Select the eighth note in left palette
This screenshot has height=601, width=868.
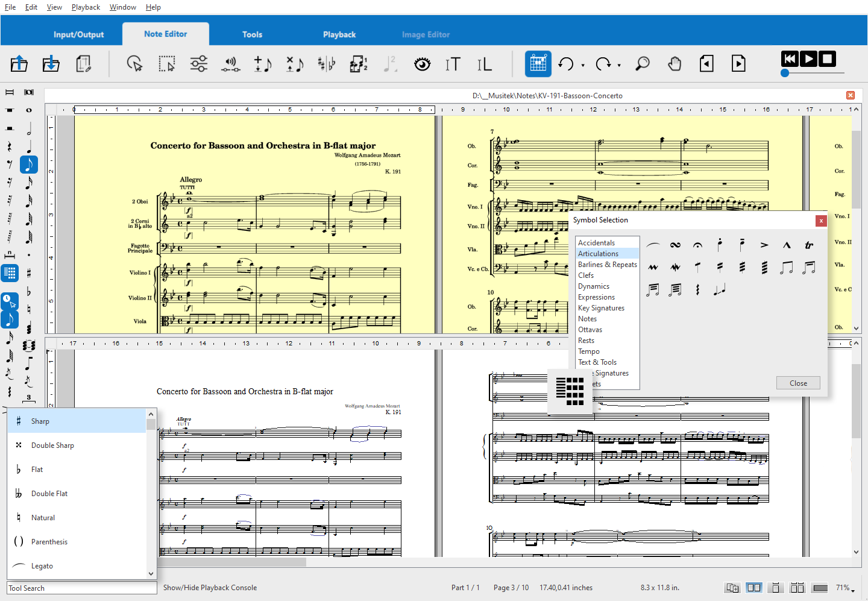click(28, 165)
